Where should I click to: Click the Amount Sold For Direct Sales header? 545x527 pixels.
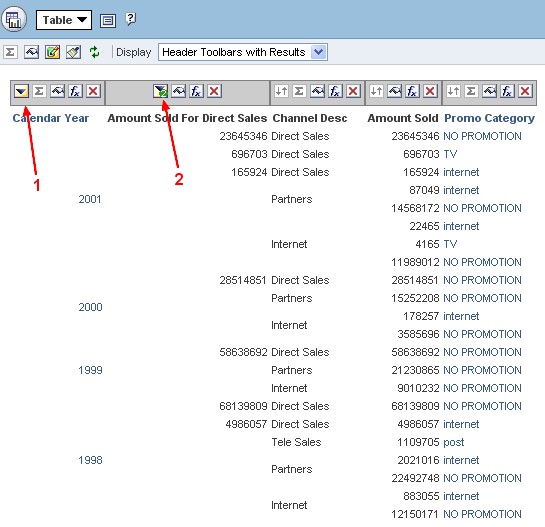187,118
